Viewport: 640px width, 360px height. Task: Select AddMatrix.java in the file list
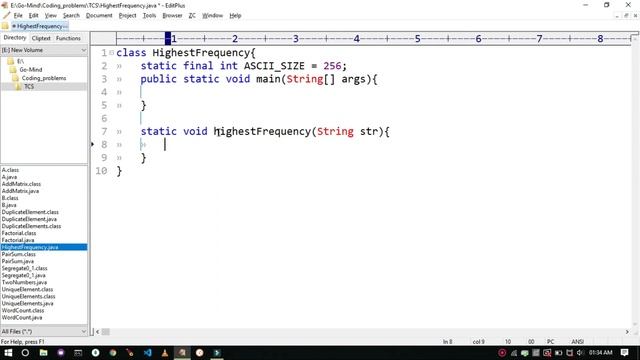pos(20,191)
